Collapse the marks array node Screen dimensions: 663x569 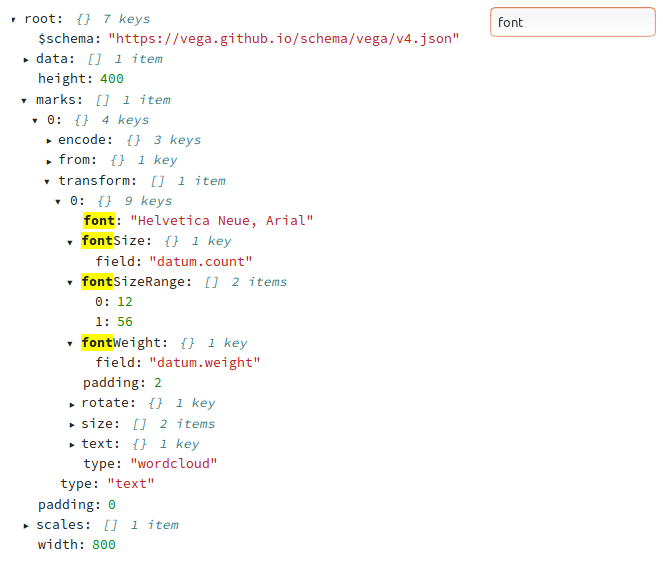point(24,100)
